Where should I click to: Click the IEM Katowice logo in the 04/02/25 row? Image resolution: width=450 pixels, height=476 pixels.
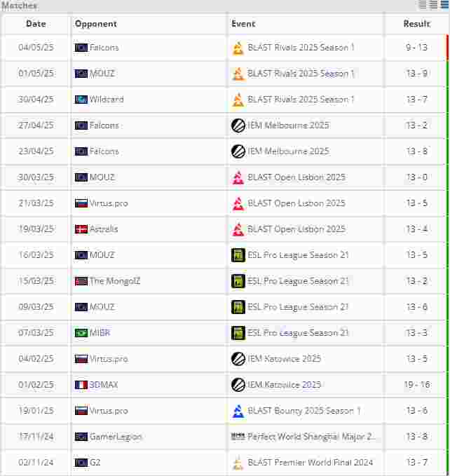coord(238,359)
